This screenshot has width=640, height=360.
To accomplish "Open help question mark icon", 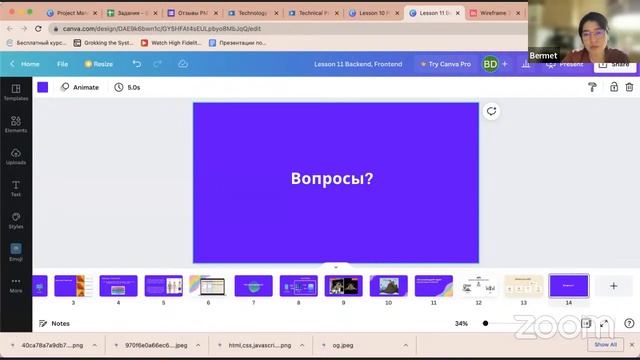I will tap(629, 323).
